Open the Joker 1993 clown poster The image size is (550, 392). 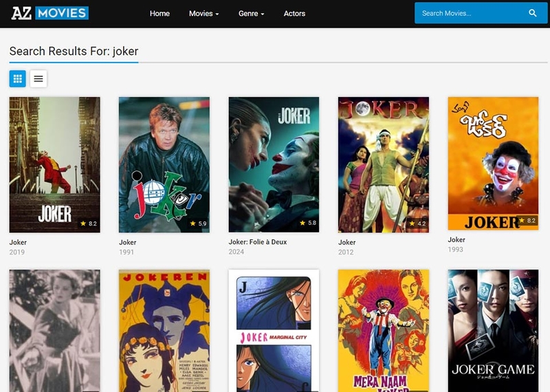coord(493,164)
